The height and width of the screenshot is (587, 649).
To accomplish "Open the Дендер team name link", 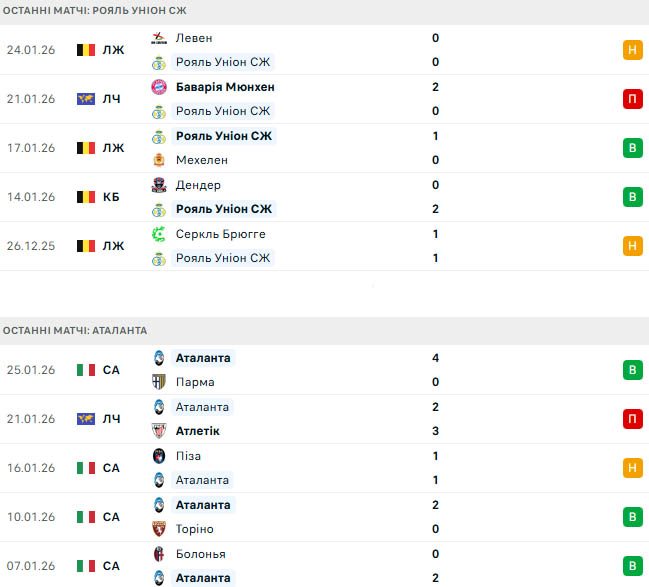I will [x=198, y=185].
